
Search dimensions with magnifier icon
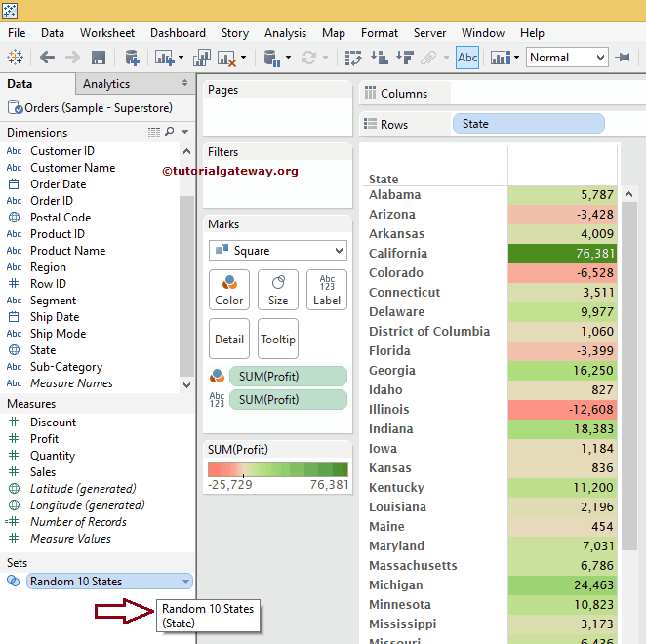point(169,132)
